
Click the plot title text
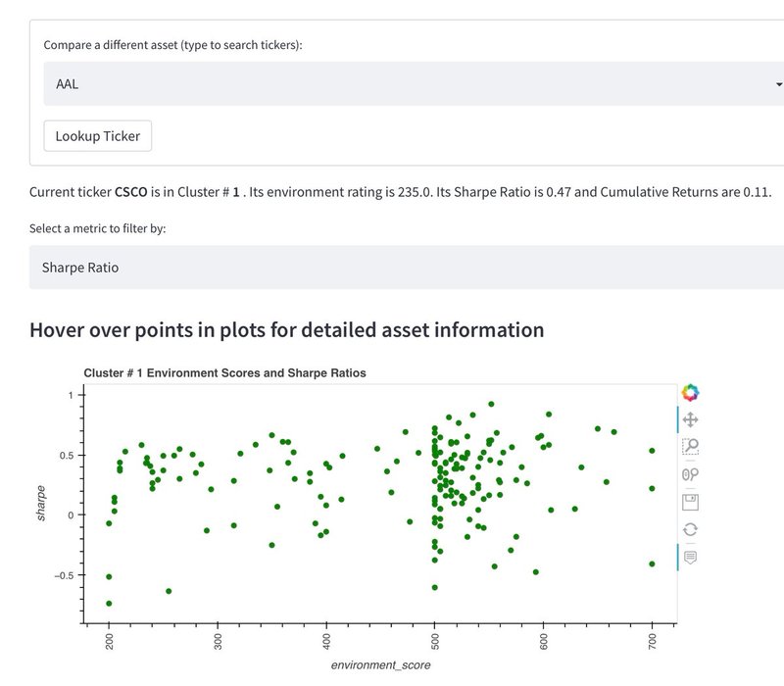(224, 373)
